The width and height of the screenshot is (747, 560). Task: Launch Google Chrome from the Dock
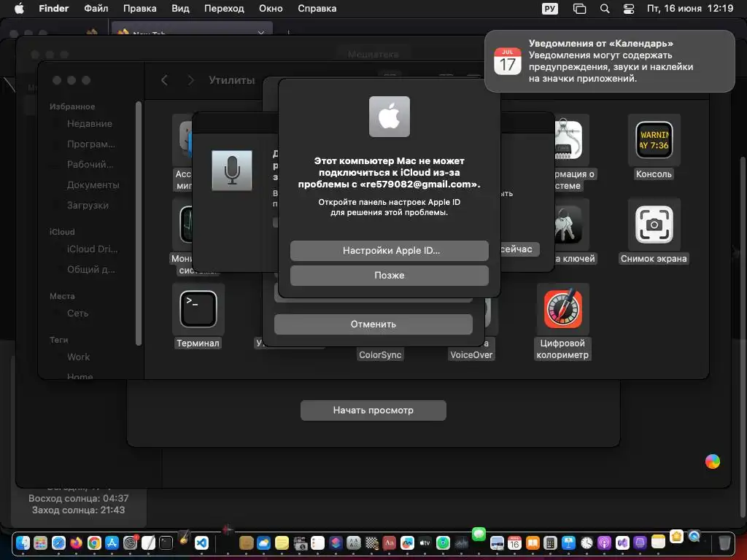tap(94, 542)
